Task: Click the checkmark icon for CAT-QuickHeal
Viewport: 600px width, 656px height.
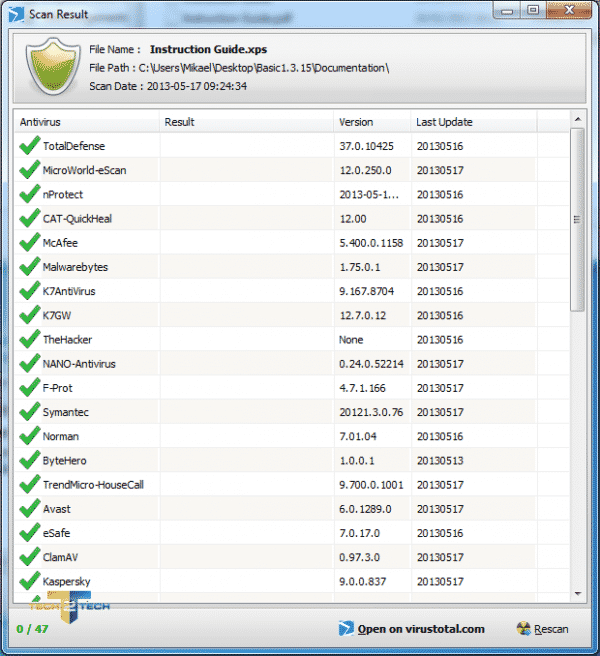Action: pos(29,218)
